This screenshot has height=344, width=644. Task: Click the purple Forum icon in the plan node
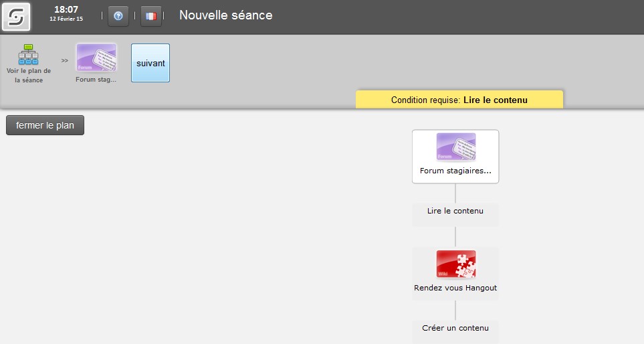456,147
